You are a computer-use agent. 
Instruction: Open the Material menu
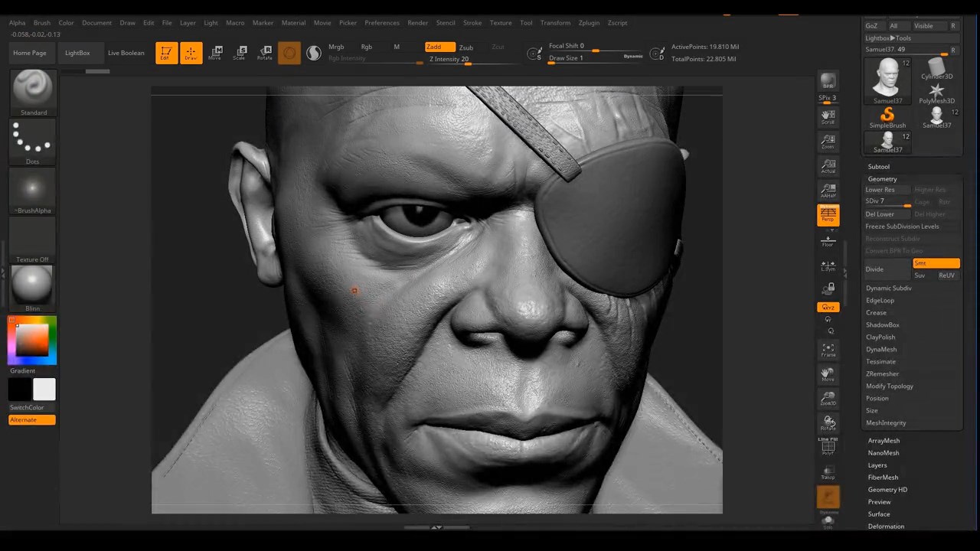[293, 23]
